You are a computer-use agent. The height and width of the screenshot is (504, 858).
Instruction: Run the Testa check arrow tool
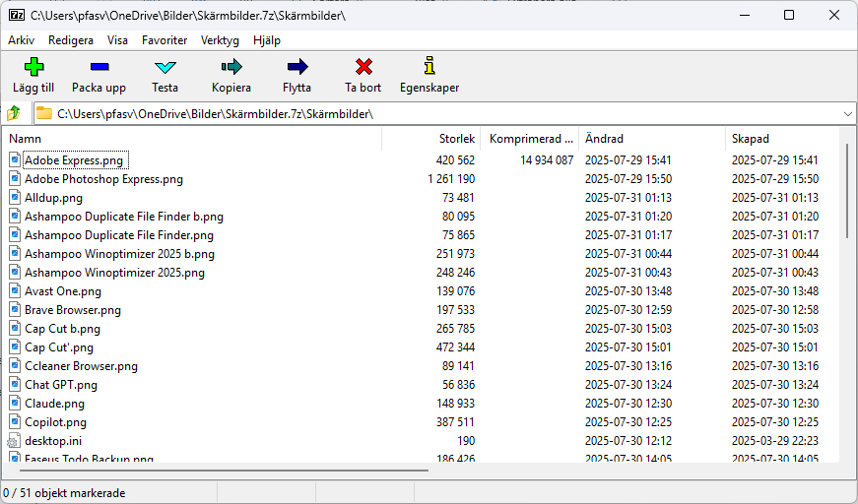(x=165, y=67)
